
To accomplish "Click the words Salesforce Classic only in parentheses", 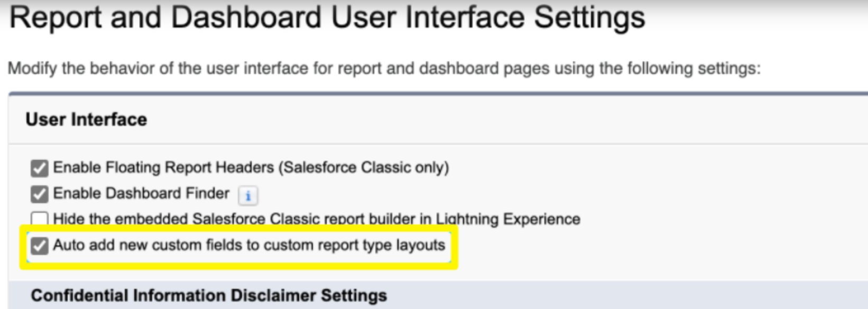I will pyautogui.click(x=364, y=168).
